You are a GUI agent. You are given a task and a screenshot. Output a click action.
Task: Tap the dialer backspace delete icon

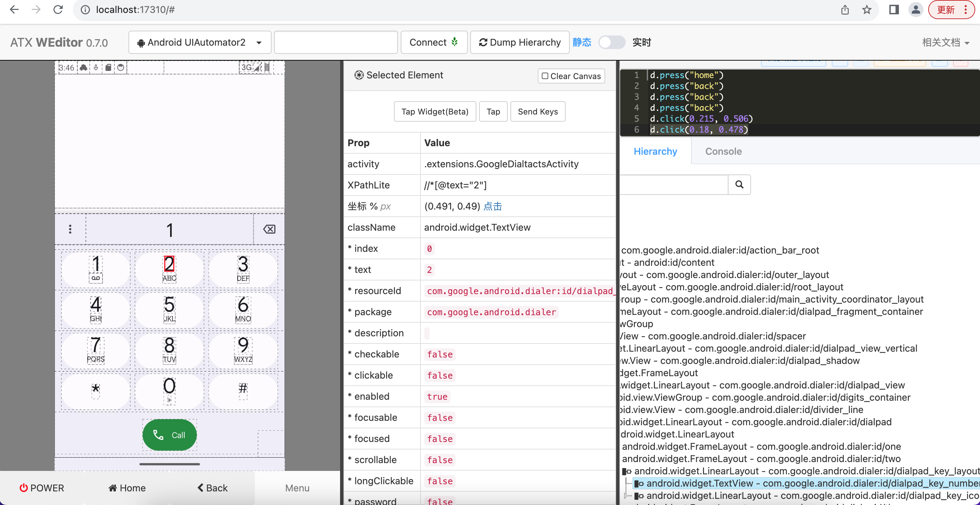269,229
